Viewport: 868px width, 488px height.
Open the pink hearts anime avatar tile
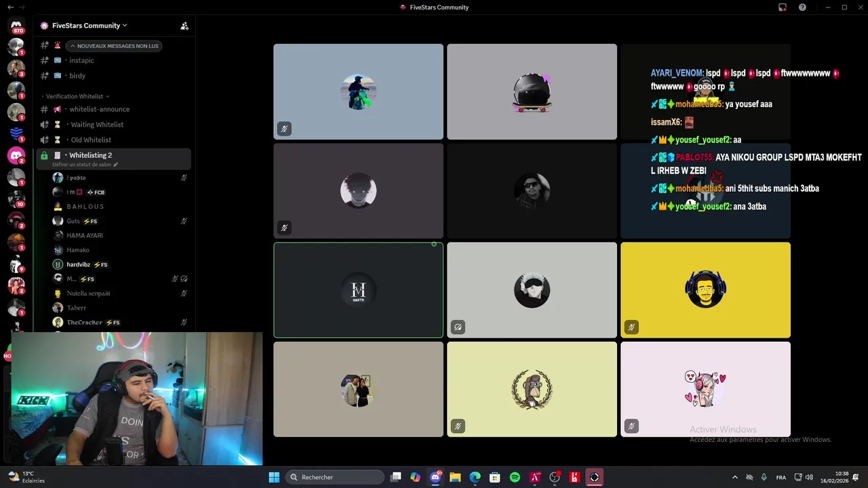point(705,389)
